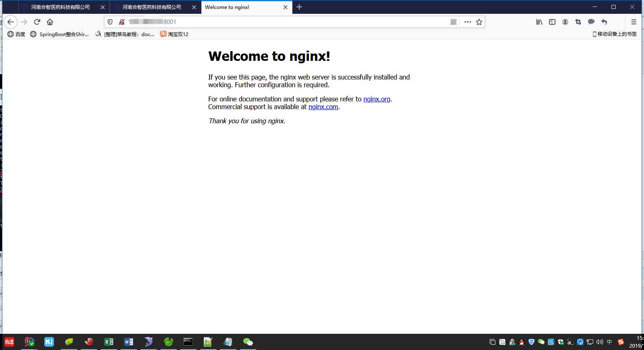Reload the nginx welcome page
Viewport: 644px width, 350px height.
coord(37,22)
